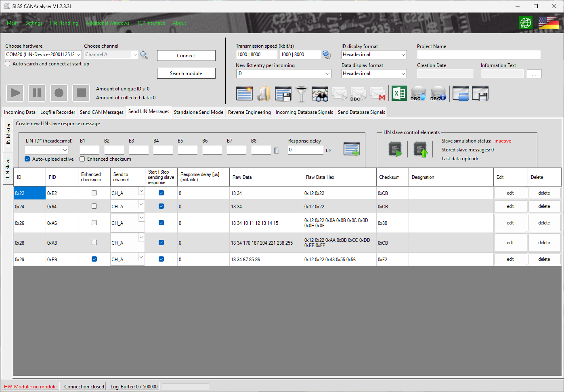Click the folder with documents icon
Image resolution: width=564 pixels, height=392 pixels.
coord(264,94)
